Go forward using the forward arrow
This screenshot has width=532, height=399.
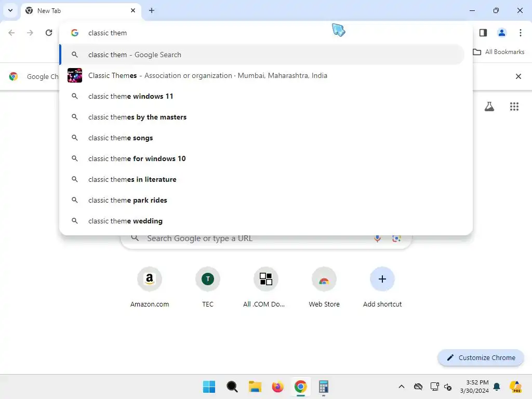[x=30, y=33]
